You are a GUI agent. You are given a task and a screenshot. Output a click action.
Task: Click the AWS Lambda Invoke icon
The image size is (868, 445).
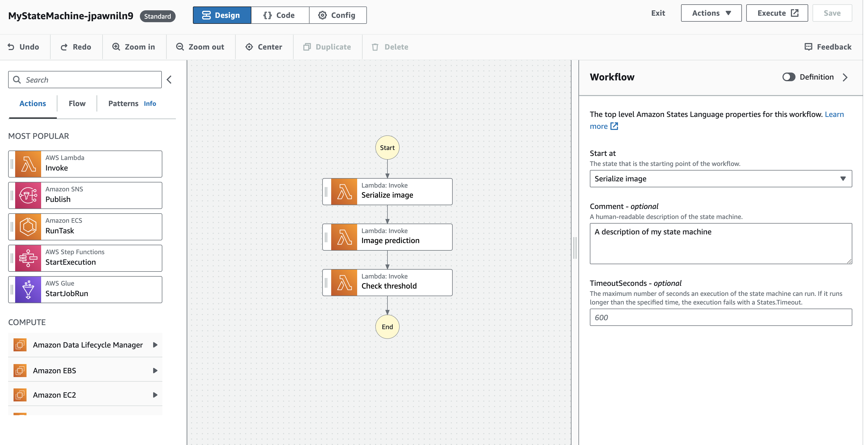click(28, 164)
